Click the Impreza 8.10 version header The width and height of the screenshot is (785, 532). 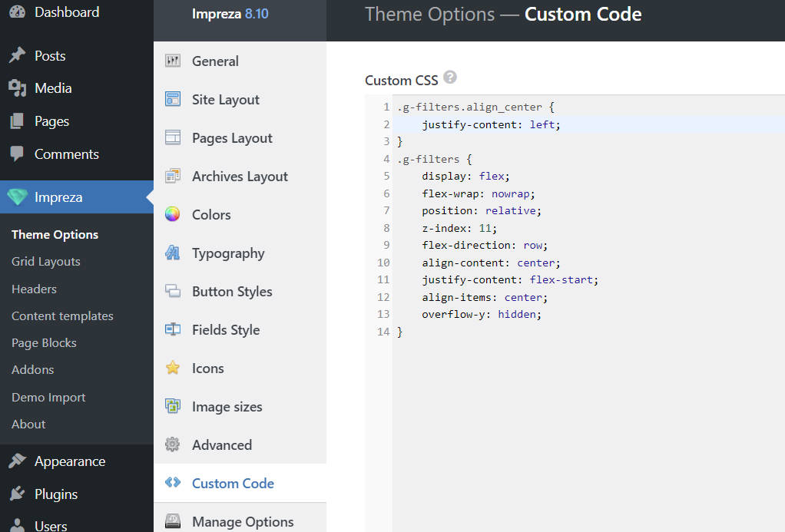coord(230,14)
